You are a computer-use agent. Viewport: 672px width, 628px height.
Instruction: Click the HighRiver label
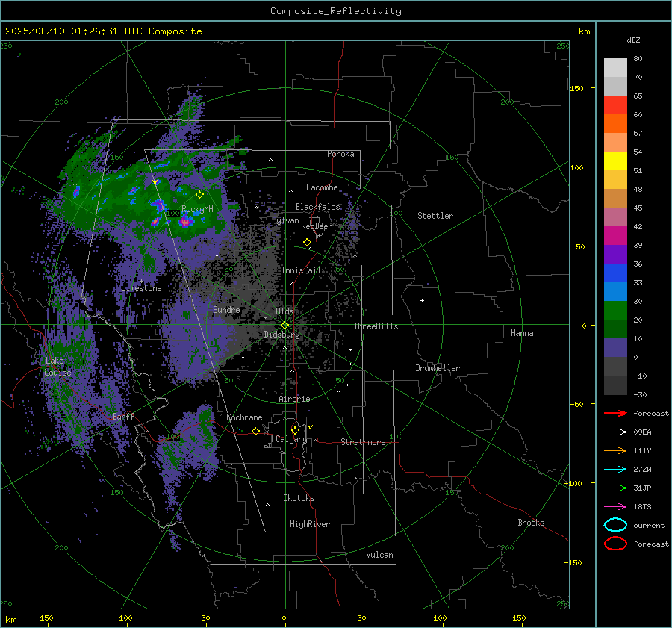pos(310,524)
